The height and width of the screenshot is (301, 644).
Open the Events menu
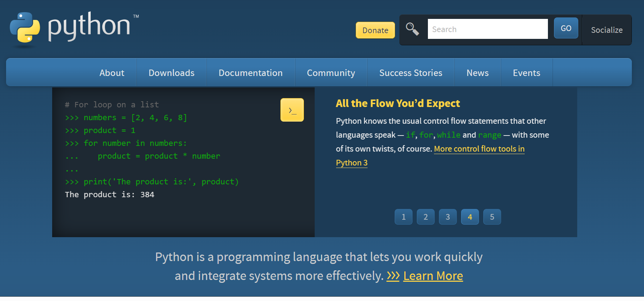pyautogui.click(x=526, y=73)
